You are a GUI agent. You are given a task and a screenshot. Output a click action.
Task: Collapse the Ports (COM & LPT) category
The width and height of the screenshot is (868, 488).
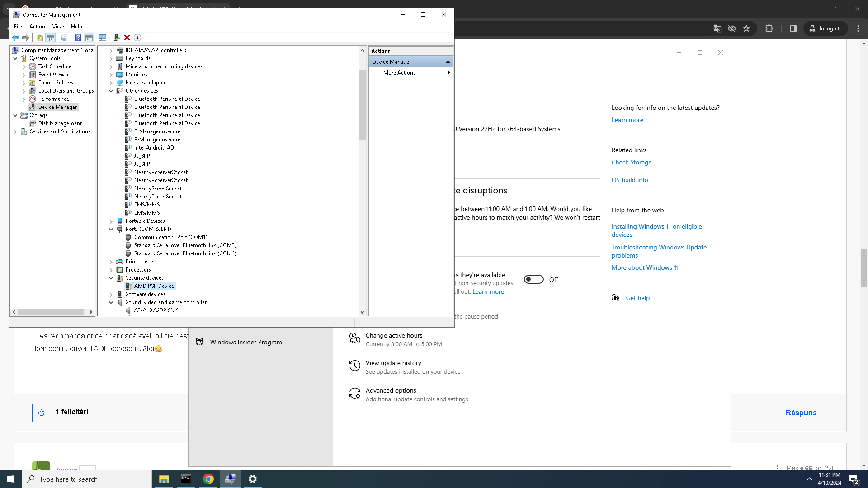[x=111, y=229]
